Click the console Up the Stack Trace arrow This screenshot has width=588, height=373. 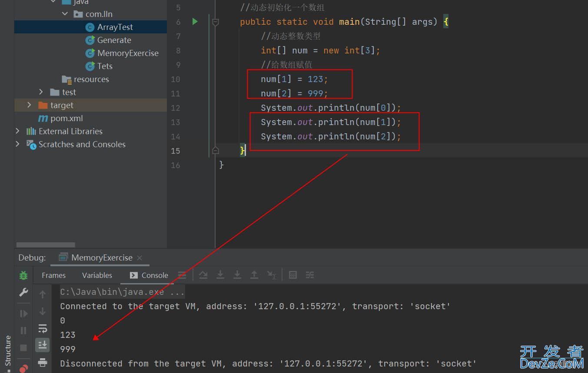point(43,294)
